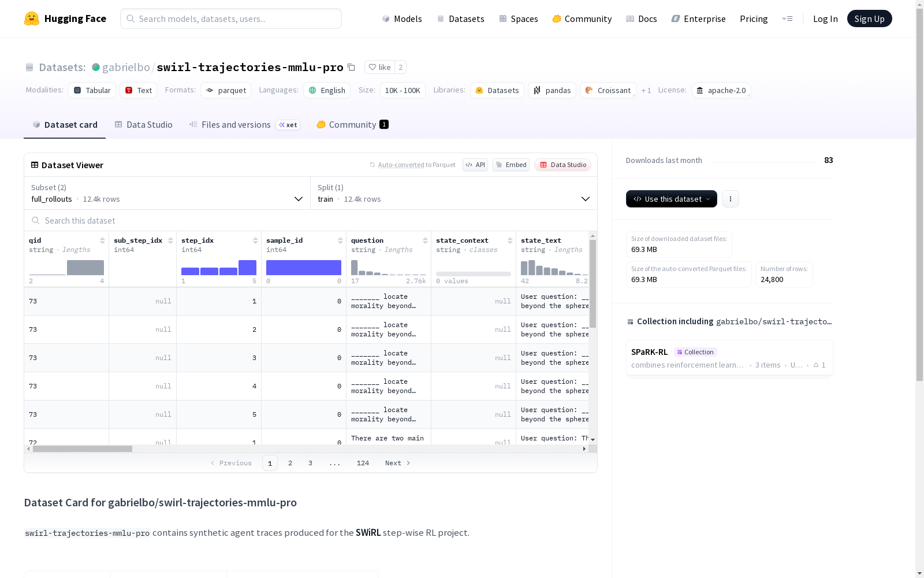Sort the sub_step_idx column

click(x=170, y=240)
